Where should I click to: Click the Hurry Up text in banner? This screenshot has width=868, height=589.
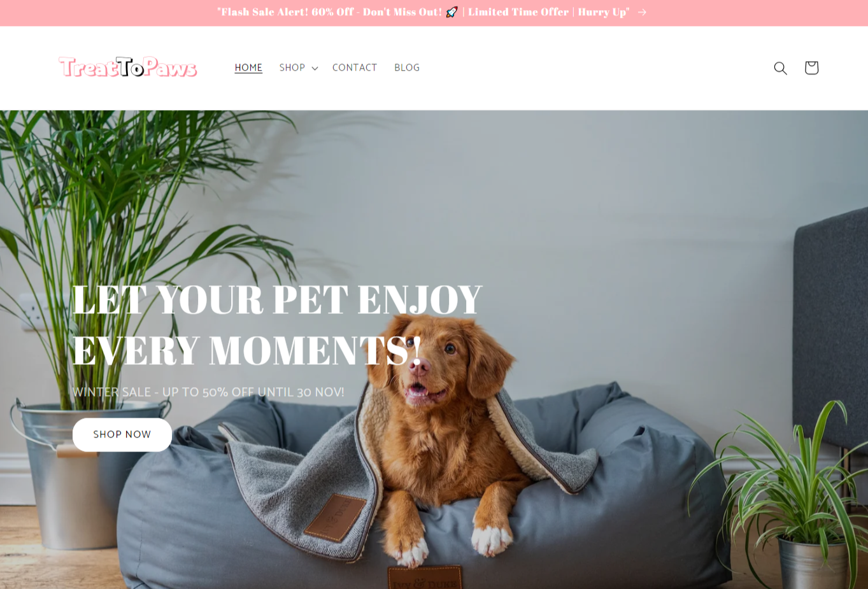[604, 12]
